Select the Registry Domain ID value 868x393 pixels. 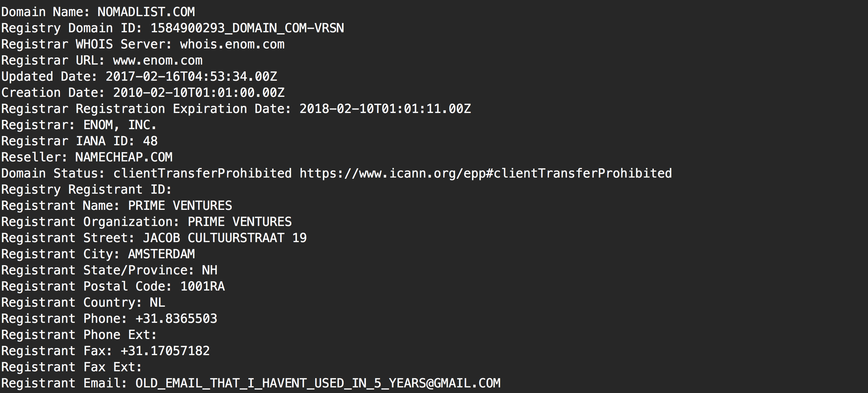pyautogui.click(x=247, y=28)
